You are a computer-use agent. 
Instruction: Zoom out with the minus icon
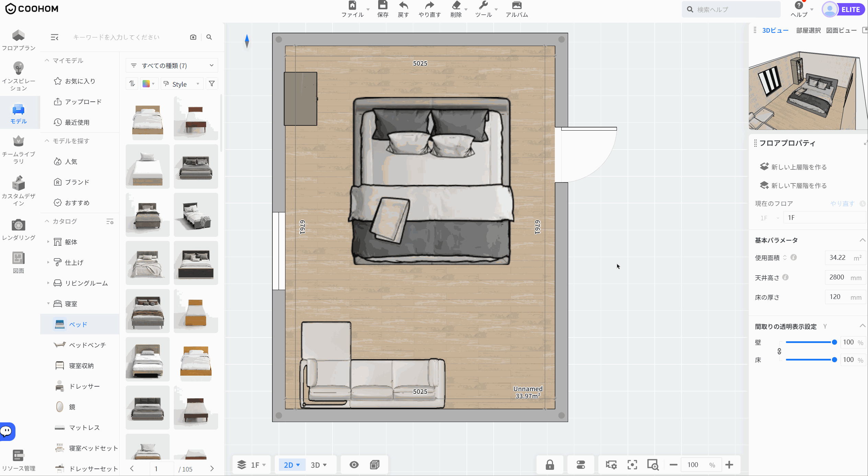[x=673, y=465]
